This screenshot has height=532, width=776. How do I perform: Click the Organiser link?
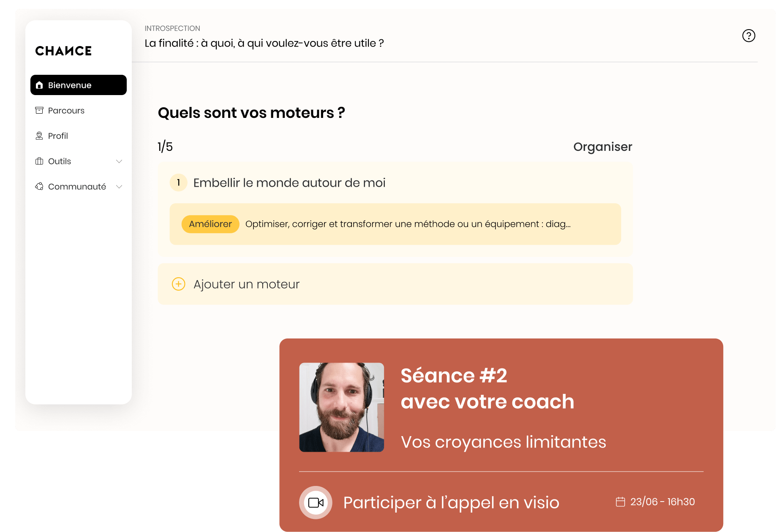pos(602,147)
